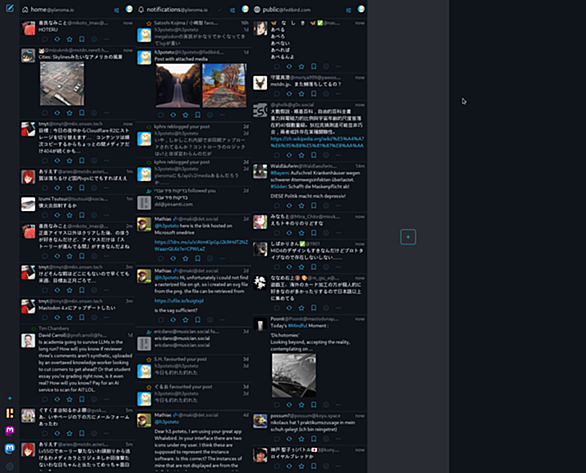This screenshot has height=473, width=586.
Task: Bookmark the Waldläuferin Krankenhäuser post
Action: click(x=314, y=205)
